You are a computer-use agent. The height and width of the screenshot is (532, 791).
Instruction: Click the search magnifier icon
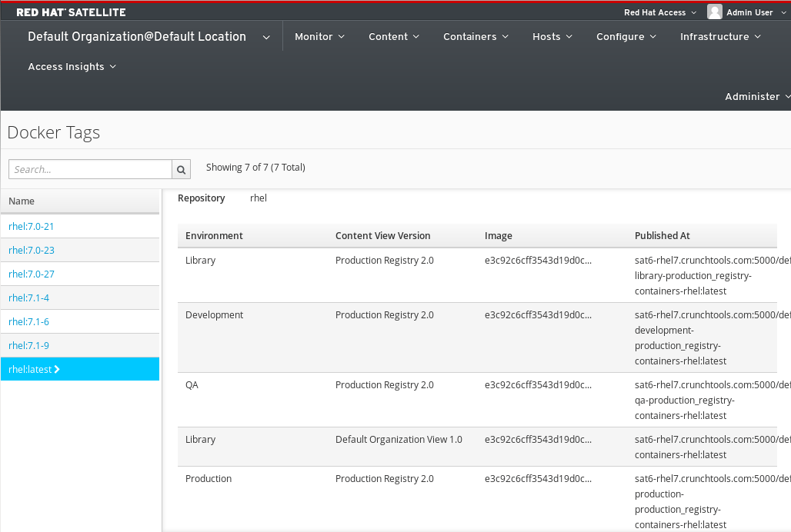[181, 169]
